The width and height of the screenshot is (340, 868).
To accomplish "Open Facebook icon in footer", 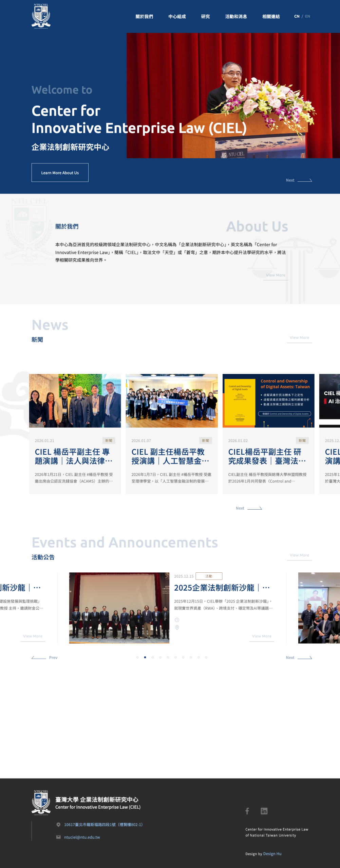I will (x=247, y=811).
